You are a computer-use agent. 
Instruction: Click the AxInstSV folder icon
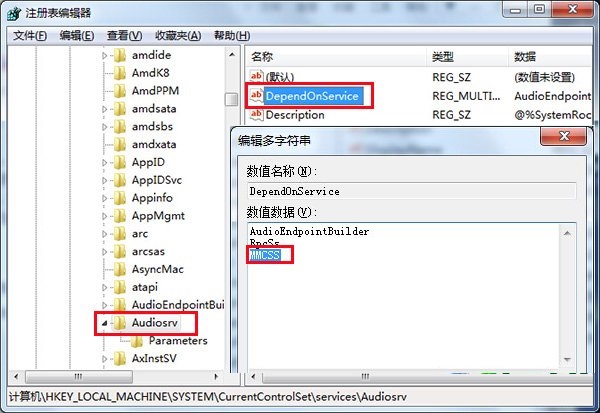point(120,359)
